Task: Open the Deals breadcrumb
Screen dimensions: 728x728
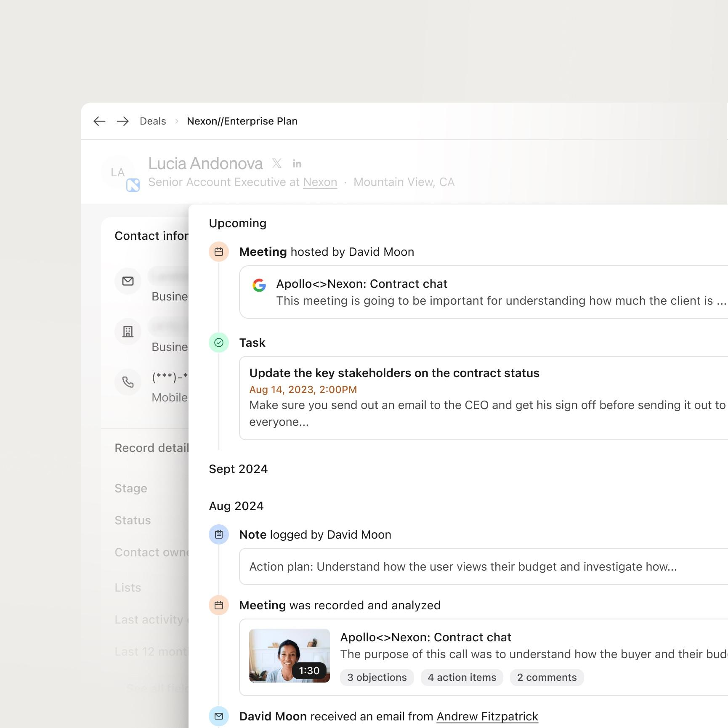Action: pos(153,121)
